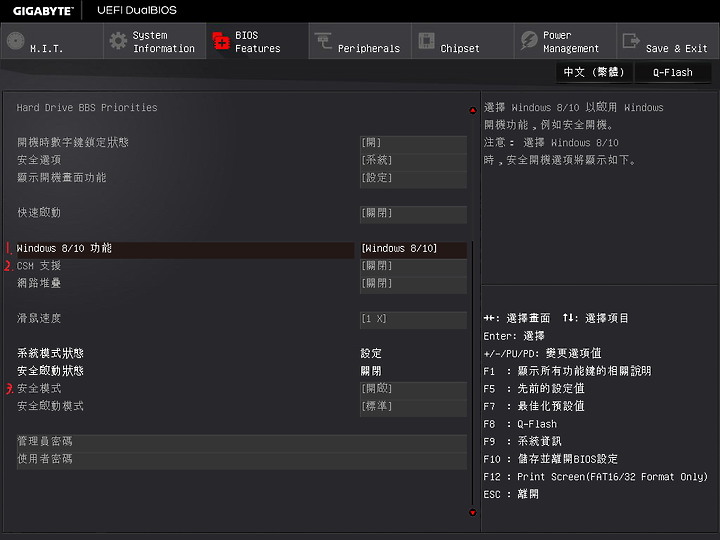Click the red scroll-up arrow
Image resolution: width=720 pixels, height=540 pixels.
pos(472,110)
